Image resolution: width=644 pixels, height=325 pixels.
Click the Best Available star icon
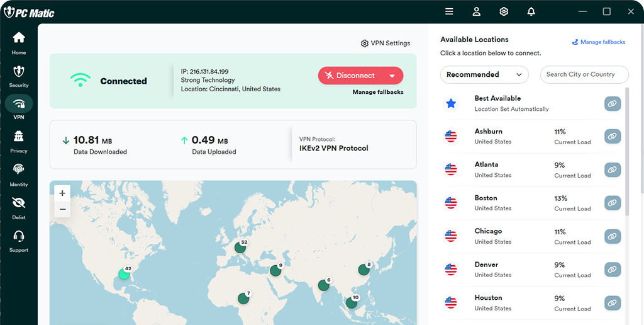(x=451, y=103)
